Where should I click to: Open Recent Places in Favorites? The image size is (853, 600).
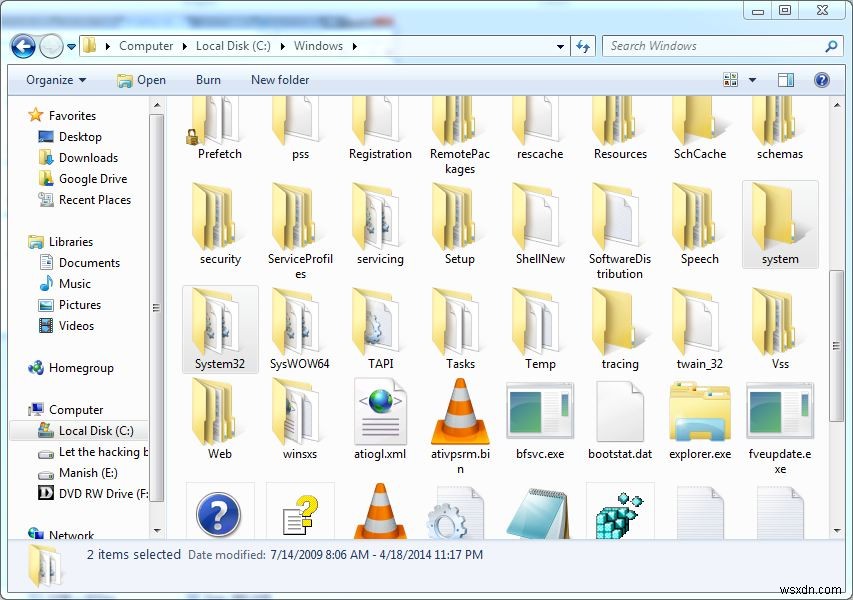click(x=84, y=200)
